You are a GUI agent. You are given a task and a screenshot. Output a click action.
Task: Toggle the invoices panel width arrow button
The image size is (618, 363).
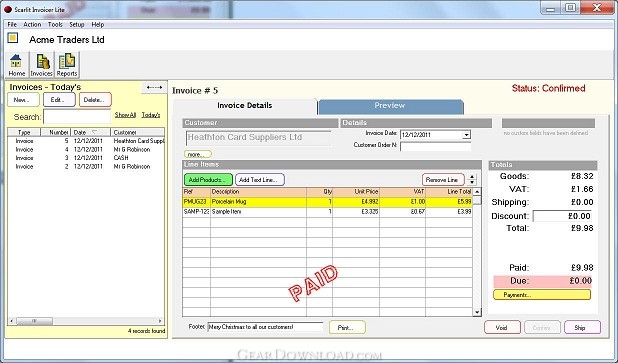(x=154, y=87)
